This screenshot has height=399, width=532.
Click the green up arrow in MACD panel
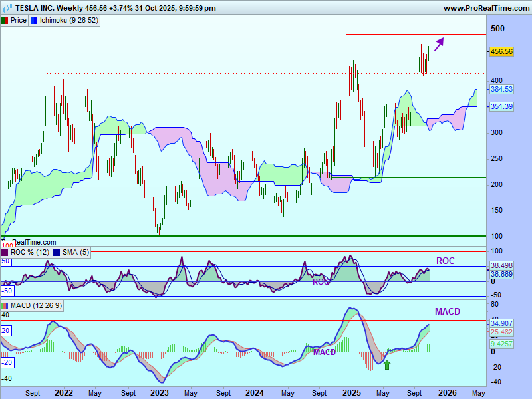387,364
